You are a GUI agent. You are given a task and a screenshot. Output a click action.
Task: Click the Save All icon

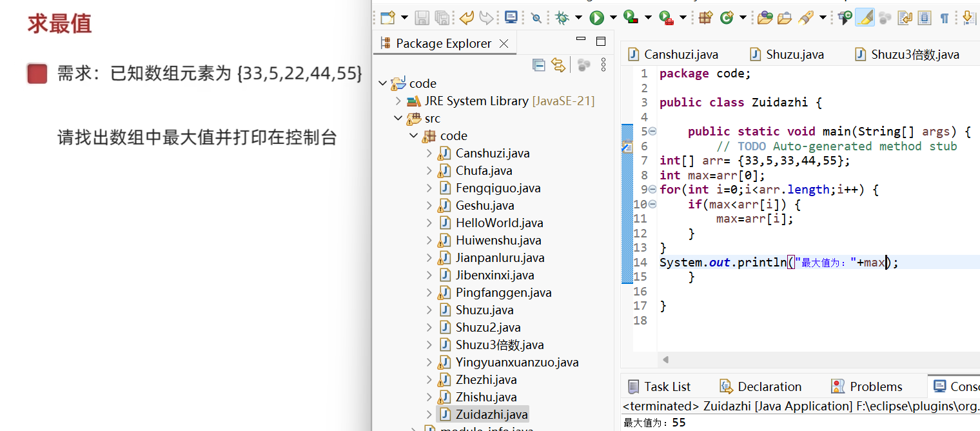(x=442, y=18)
